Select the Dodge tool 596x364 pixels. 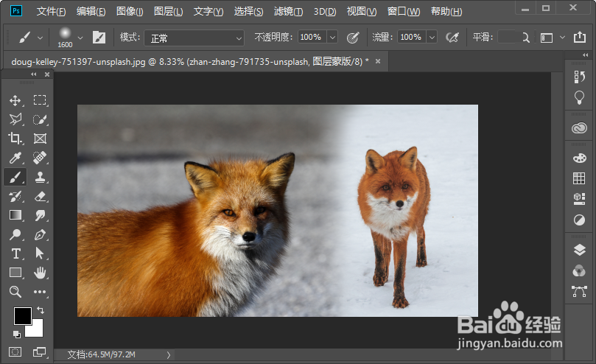pyautogui.click(x=15, y=234)
